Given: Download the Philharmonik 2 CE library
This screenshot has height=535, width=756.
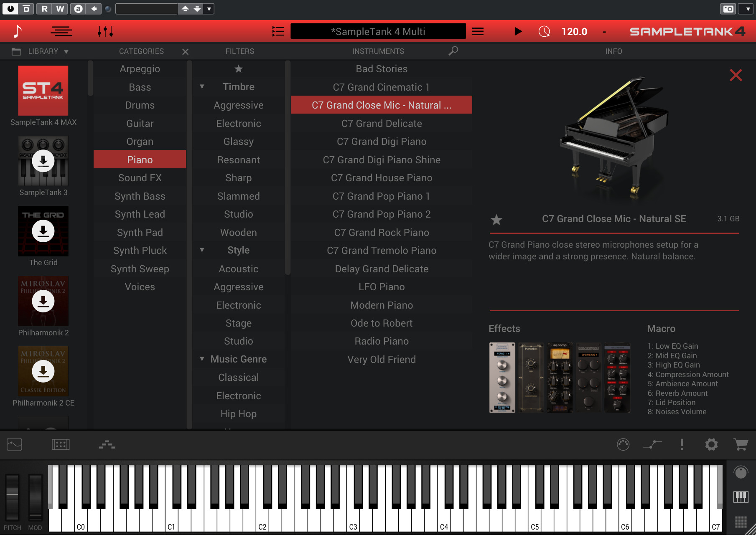Looking at the screenshot, I should click(x=43, y=371).
